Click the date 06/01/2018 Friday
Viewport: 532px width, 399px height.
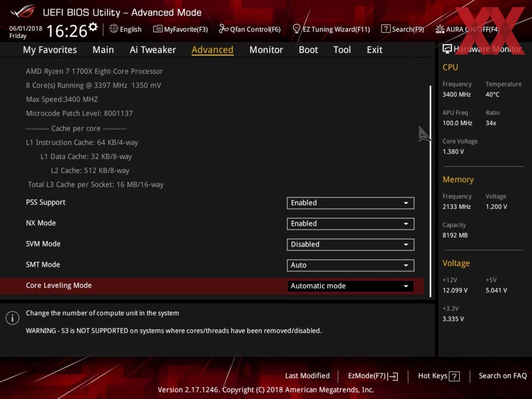pos(26,32)
